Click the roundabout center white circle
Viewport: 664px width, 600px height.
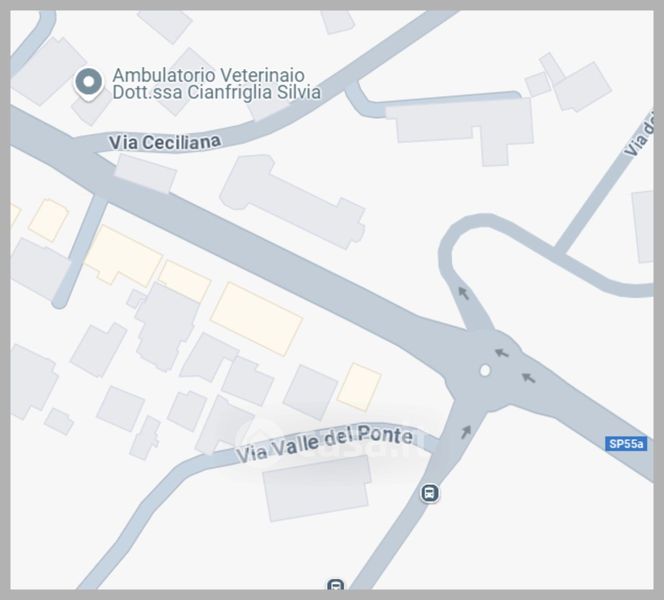(x=485, y=371)
